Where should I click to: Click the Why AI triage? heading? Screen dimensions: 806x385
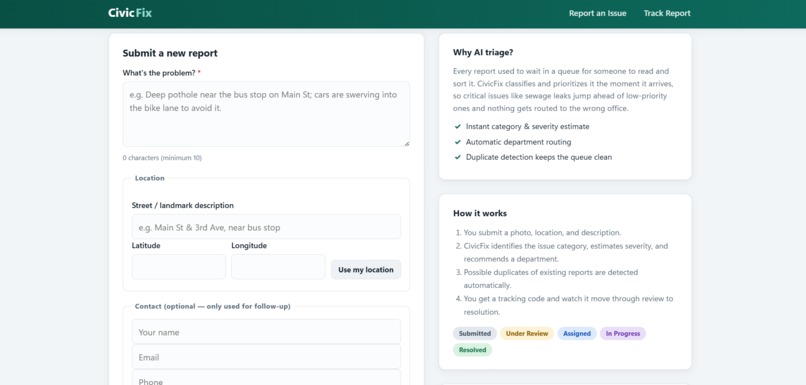483,52
